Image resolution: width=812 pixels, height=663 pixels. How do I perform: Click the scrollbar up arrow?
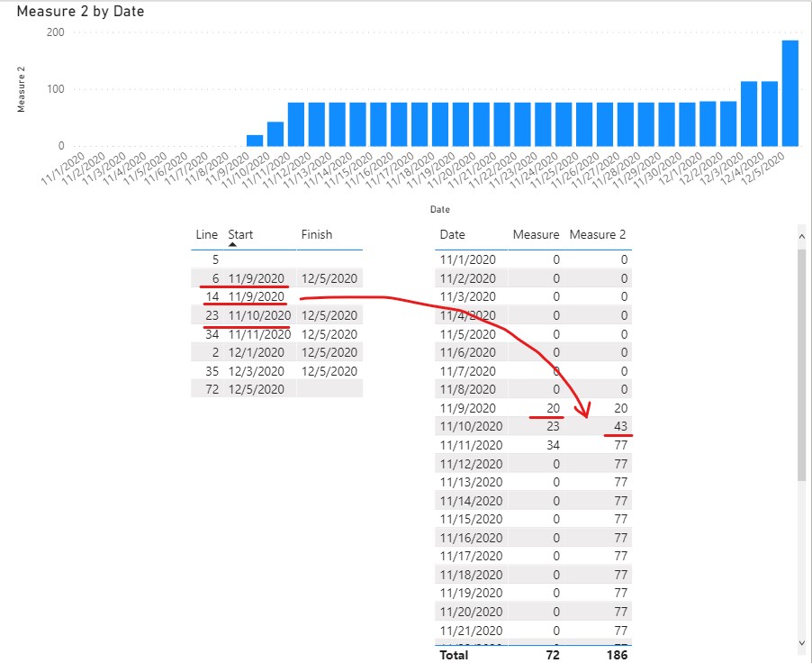tap(802, 236)
